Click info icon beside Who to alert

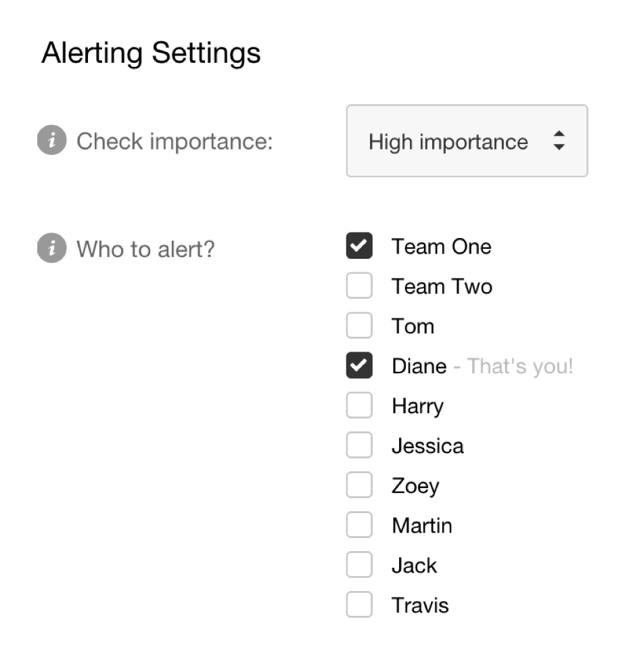click(52, 249)
